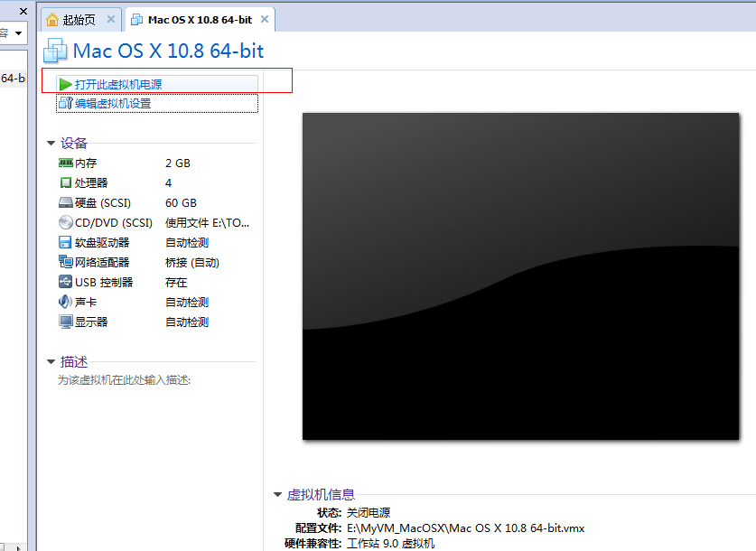Open 编辑虚拟机设置 link
Screen dimensions: 756x551
[113, 103]
